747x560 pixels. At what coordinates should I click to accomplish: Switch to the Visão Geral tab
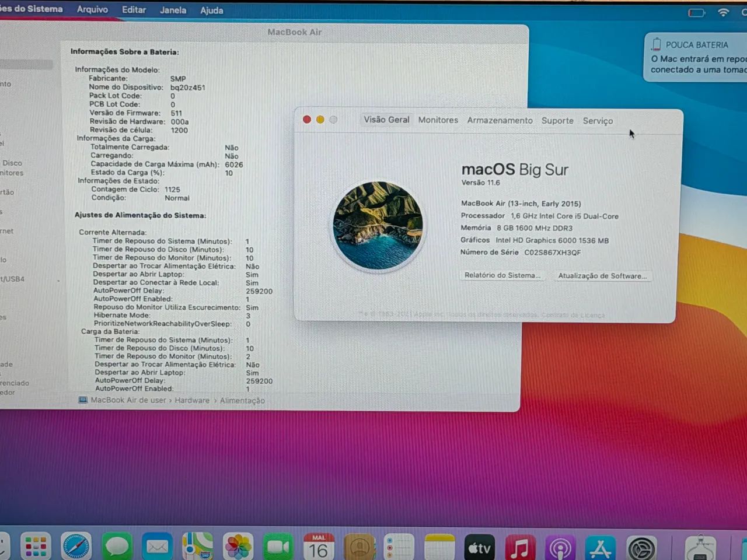pos(386,120)
